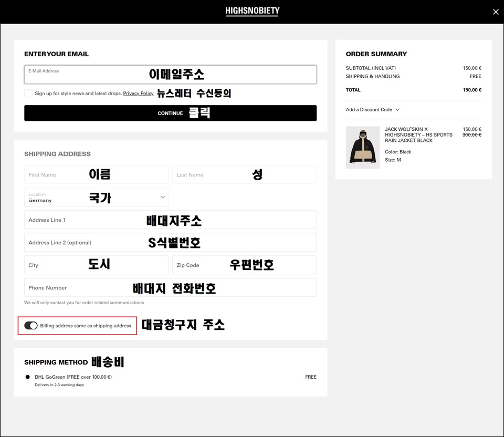
Task: Click the 'Size: M' product detail text
Action: point(393,160)
